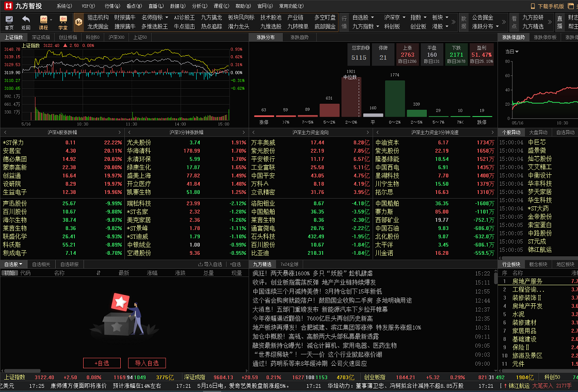The height and width of the screenshot is (392, 578).
Task: Open the 常用功能(E) menu
Action: click(x=291, y=6)
